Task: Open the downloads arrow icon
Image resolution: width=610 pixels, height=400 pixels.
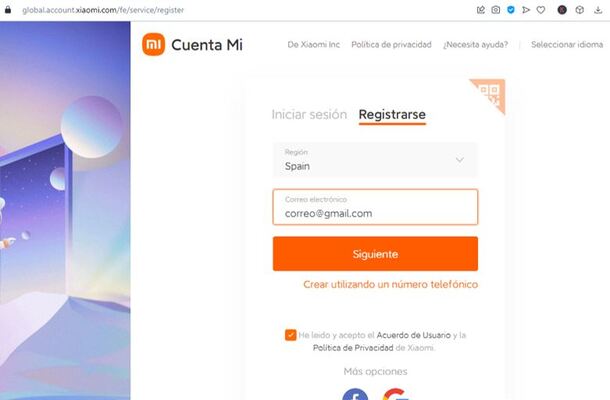Action: 598,10
